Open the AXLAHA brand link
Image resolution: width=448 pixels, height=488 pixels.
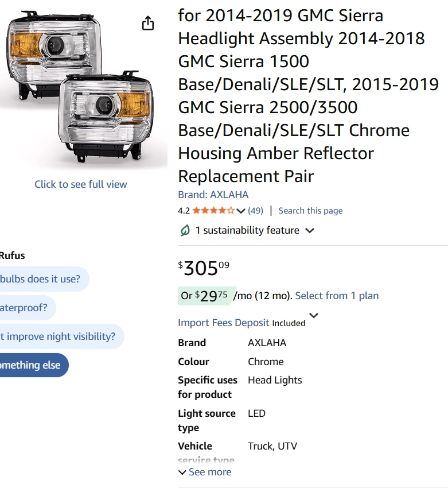[213, 195]
